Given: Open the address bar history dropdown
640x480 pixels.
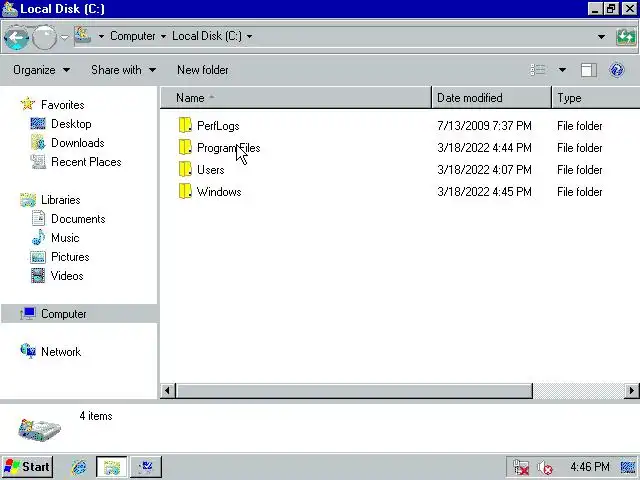Looking at the screenshot, I should pyautogui.click(x=601, y=37).
